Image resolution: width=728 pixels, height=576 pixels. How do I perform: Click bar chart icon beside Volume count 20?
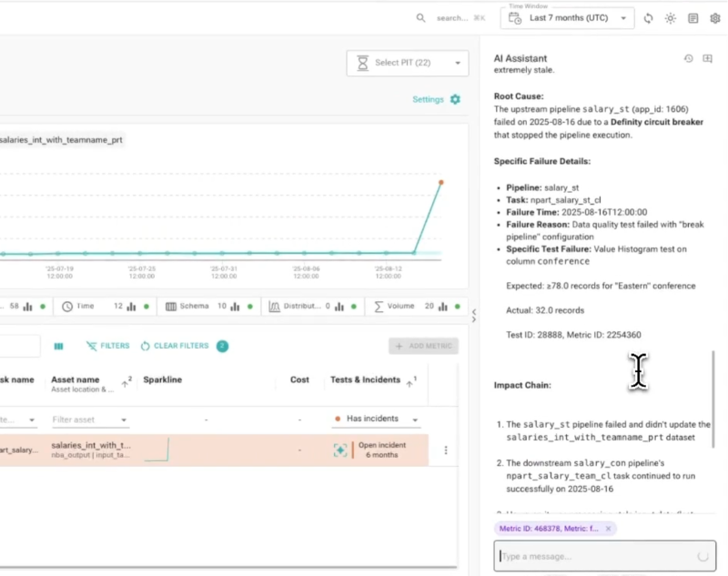tap(443, 307)
